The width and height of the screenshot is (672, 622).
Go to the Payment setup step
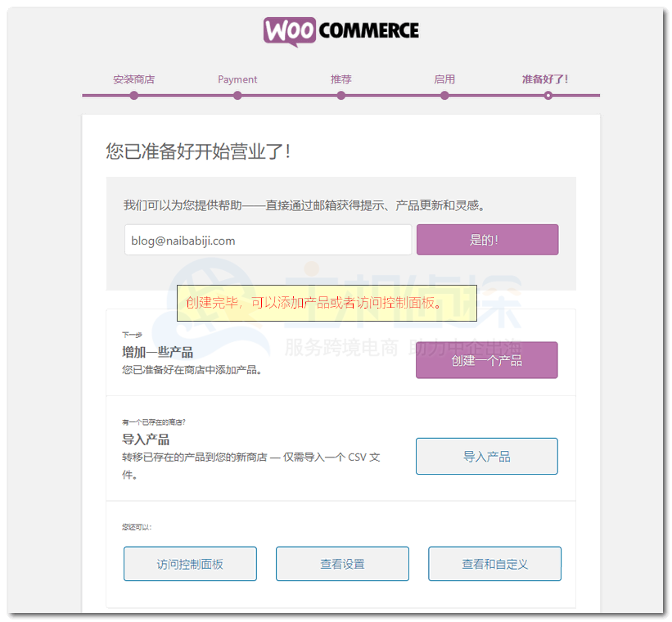[237, 79]
